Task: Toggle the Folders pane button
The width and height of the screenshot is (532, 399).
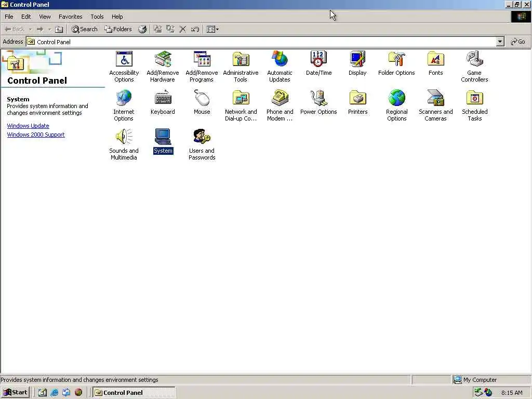Action: (x=118, y=29)
